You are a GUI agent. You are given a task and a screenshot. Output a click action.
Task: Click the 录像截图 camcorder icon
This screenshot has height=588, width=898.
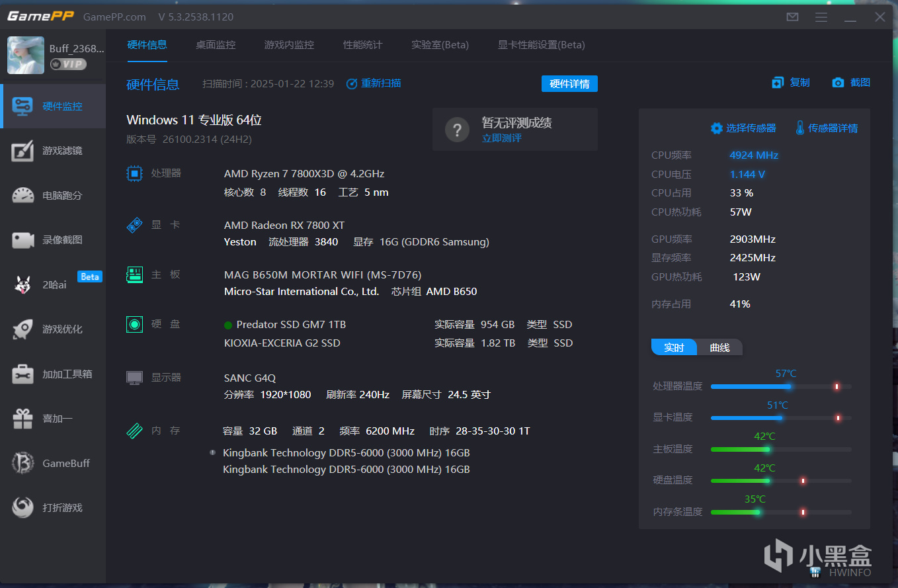tap(23, 240)
